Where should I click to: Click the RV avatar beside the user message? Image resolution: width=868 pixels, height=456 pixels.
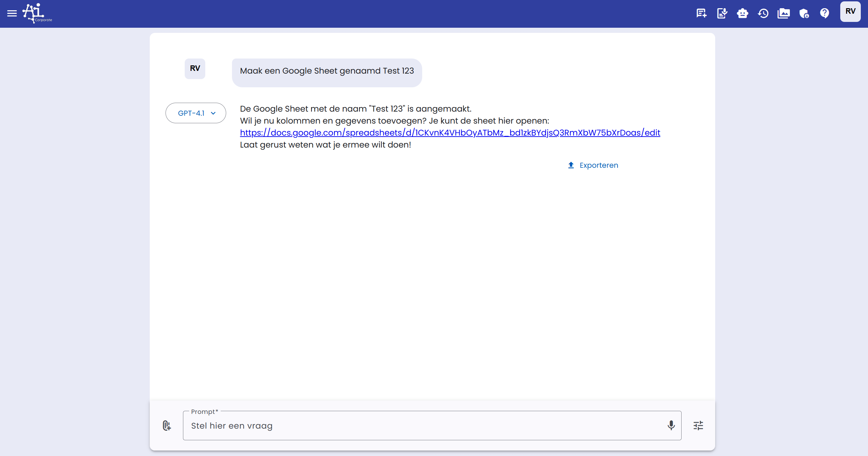195,68
